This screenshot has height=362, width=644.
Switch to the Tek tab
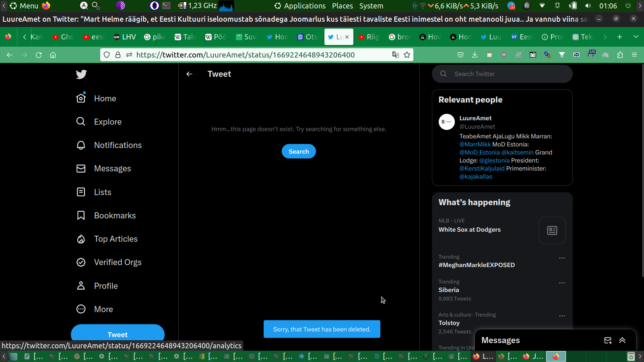coord(584,37)
